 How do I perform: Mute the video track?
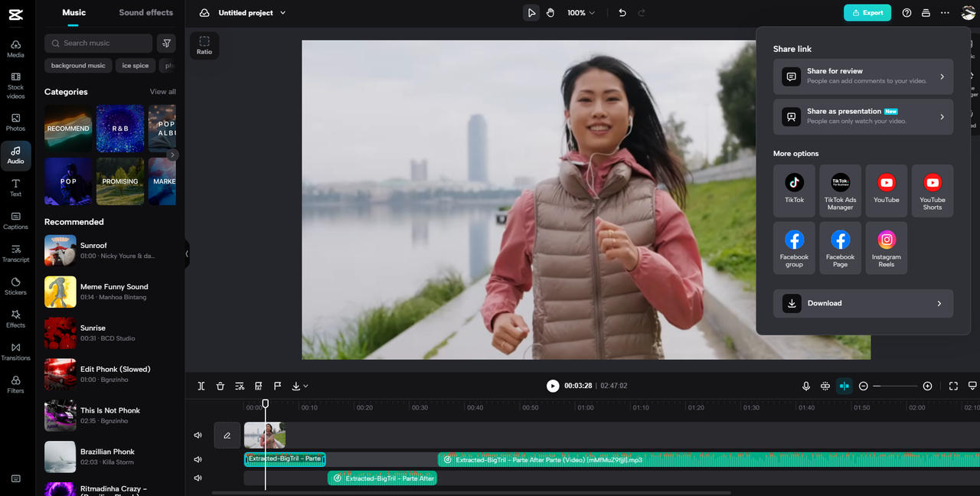[x=198, y=436]
